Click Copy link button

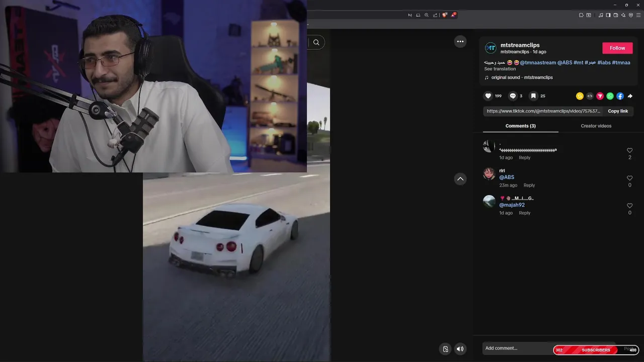[x=618, y=111]
